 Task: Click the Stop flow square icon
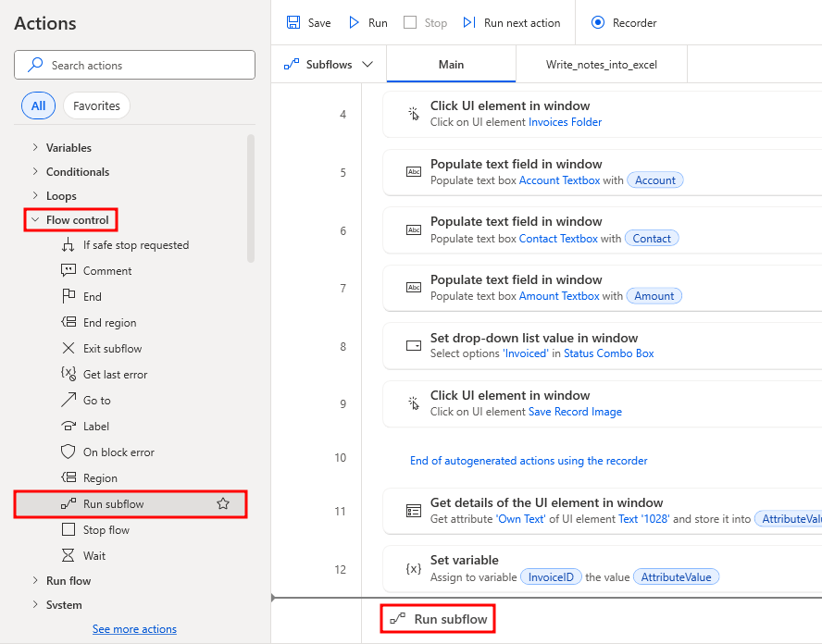pos(68,529)
